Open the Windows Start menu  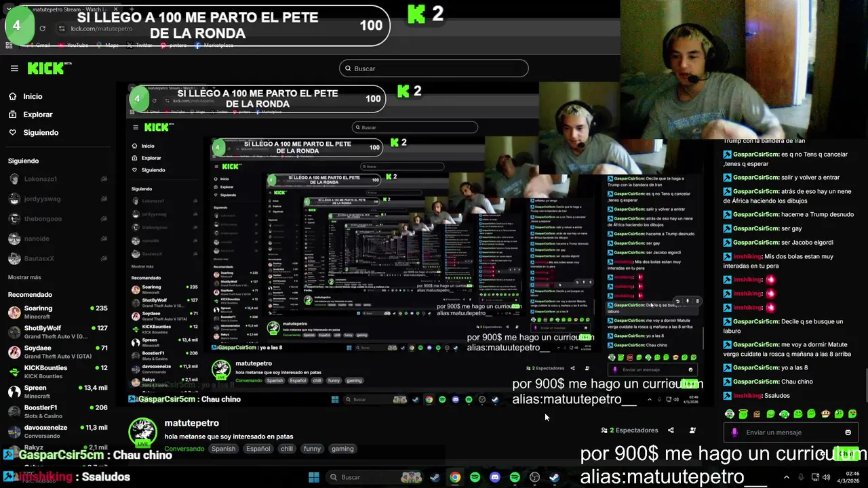point(314,477)
